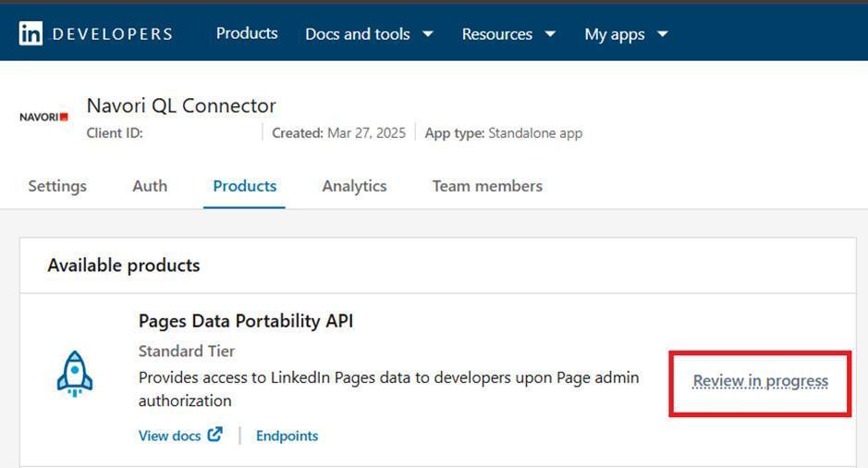Click the Client ID label
This screenshot has height=468, width=868.
pyautogui.click(x=115, y=133)
